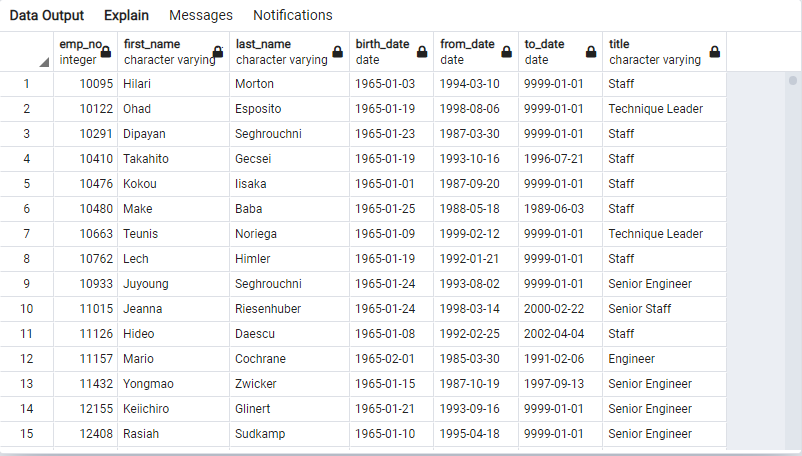Select row number 15 header
Screen dimensions: 802x456
pyautogui.click(x=27, y=434)
